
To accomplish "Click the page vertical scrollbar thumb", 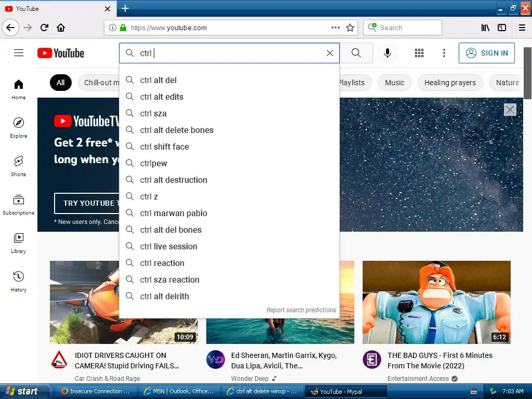I will [528, 73].
